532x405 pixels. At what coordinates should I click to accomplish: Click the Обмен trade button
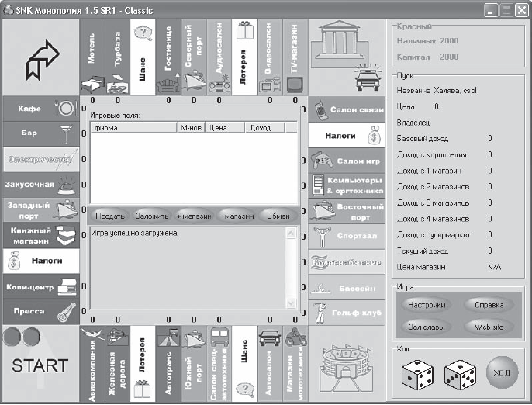click(x=278, y=216)
